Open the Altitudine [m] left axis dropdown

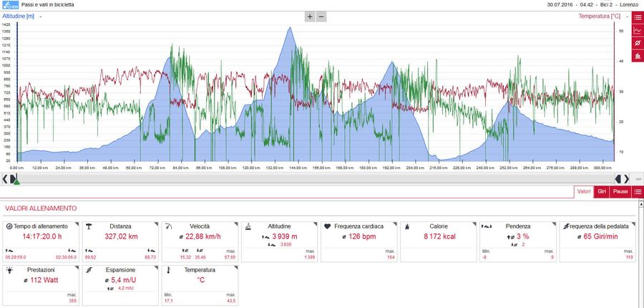tap(41, 17)
